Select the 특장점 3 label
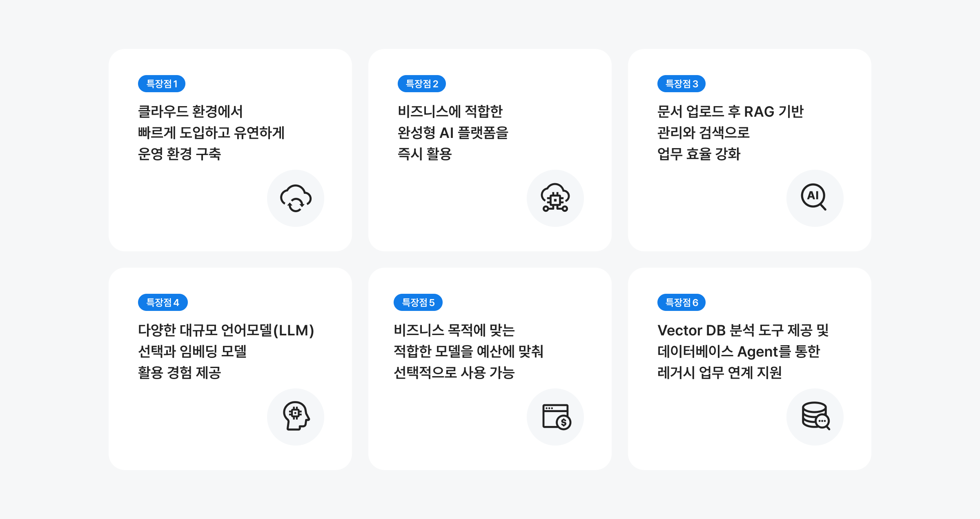Screen dimensions: 980x519 [681, 84]
